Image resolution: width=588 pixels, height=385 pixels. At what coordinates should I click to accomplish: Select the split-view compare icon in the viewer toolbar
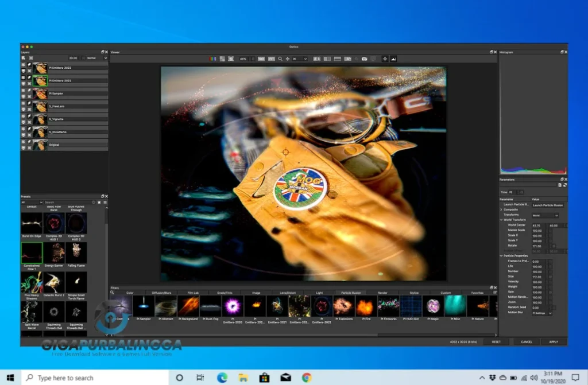326,59
